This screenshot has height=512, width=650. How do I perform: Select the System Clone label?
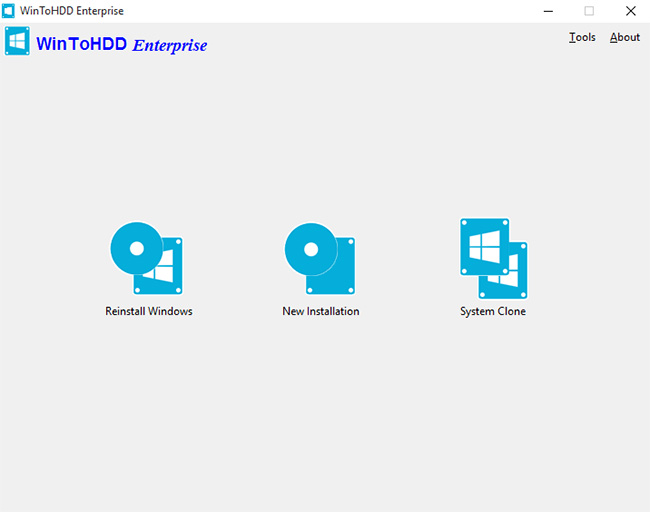point(493,312)
